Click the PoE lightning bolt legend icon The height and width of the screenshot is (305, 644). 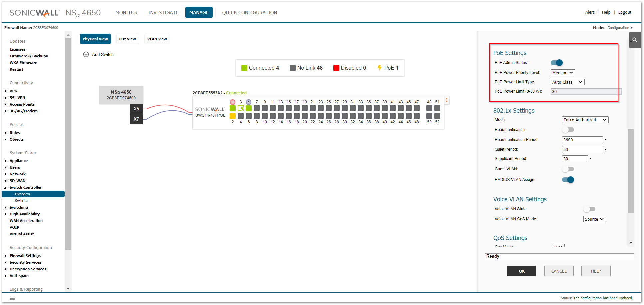point(379,68)
